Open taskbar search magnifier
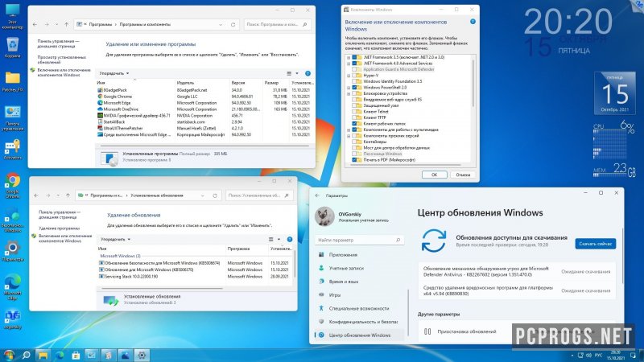The width and height of the screenshot is (644, 362). click(26, 355)
